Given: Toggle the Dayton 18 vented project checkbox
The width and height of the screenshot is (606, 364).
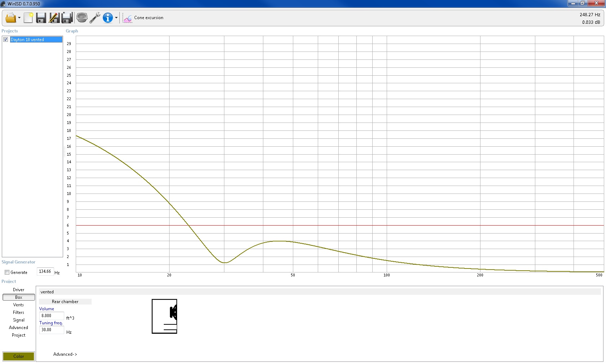Looking at the screenshot, I should pyautogui.click(x=6, y=40).
